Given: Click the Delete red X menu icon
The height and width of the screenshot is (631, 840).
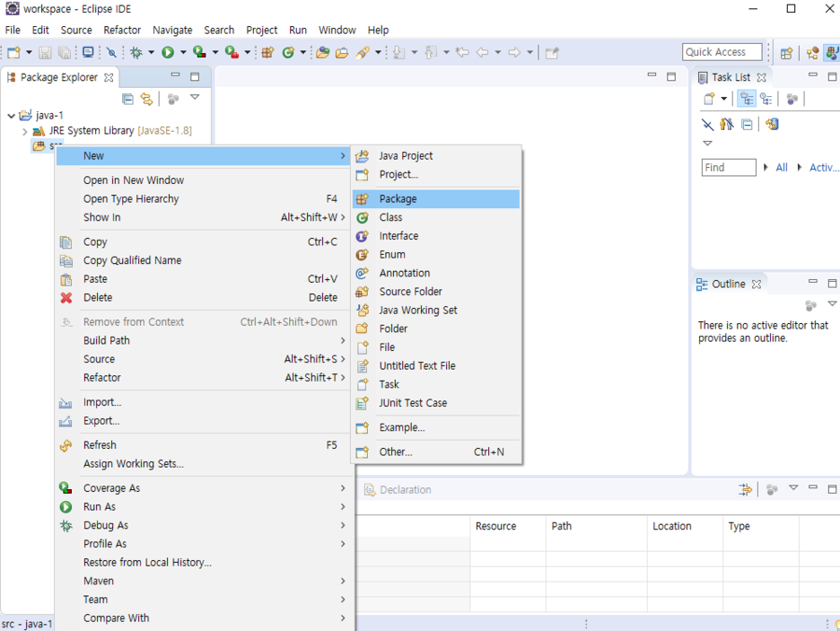Looking at the screenshot, I should [x=66, y=298].
